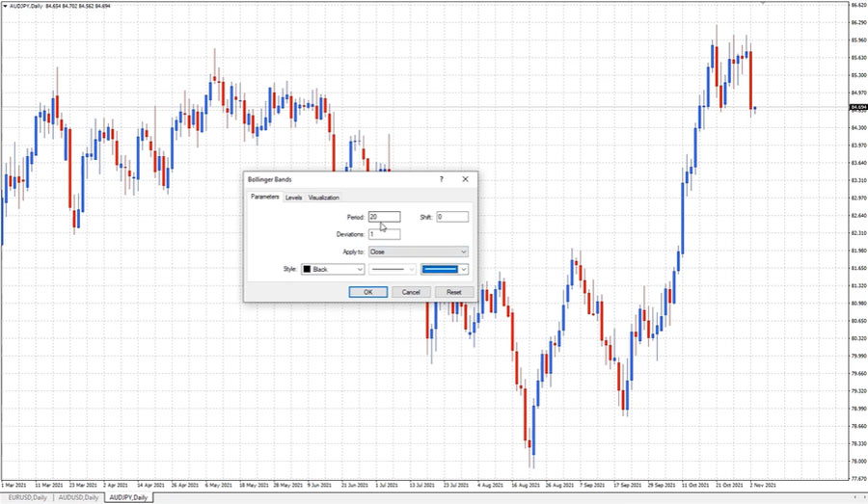Image resolution: width=868 pixels, height=504 pixels.
Task: Open the Visualization tab
Action: coord(324,198)
